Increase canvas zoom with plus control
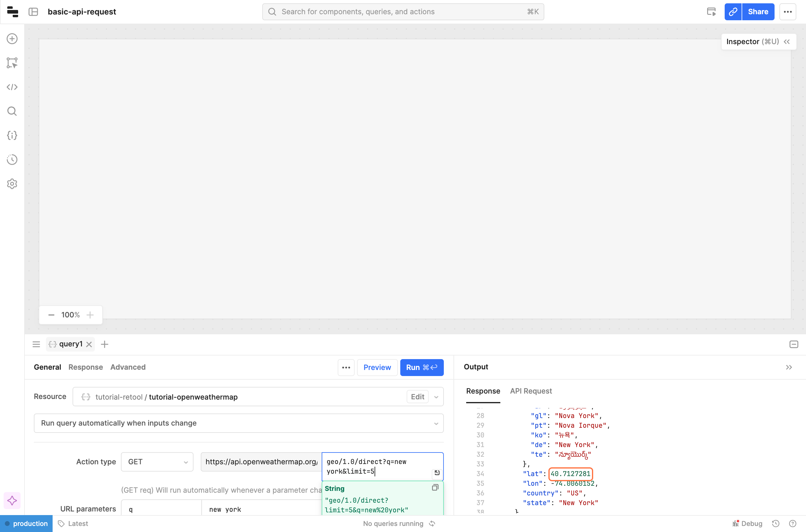The height and width of the screenshot is (532, 806). 90,315
